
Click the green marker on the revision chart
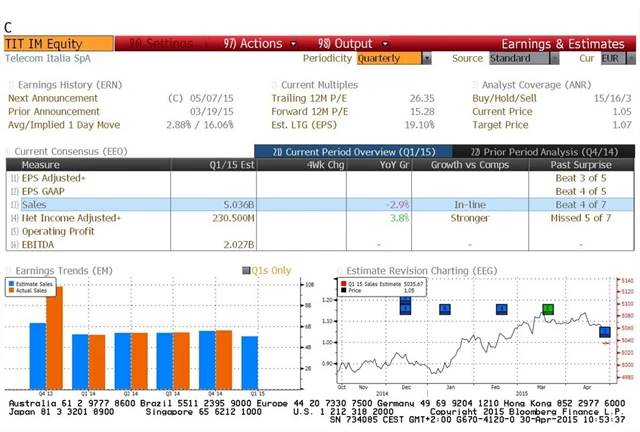click(548, 309)
